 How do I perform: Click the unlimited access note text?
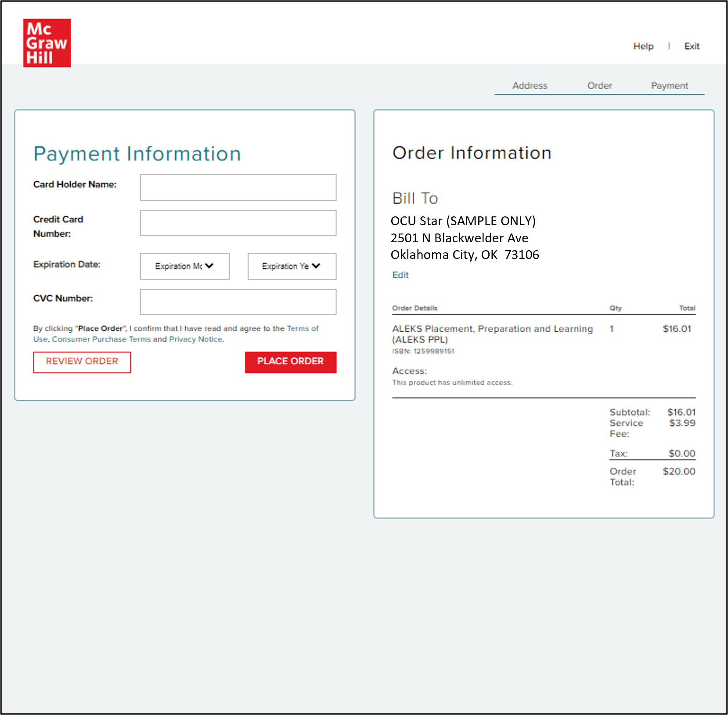coord(452,383)
